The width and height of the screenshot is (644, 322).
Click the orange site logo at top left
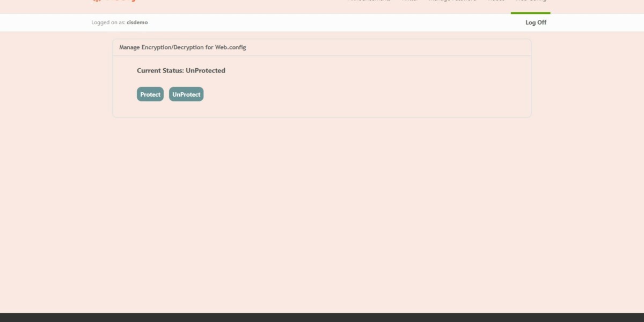(114, 2)
